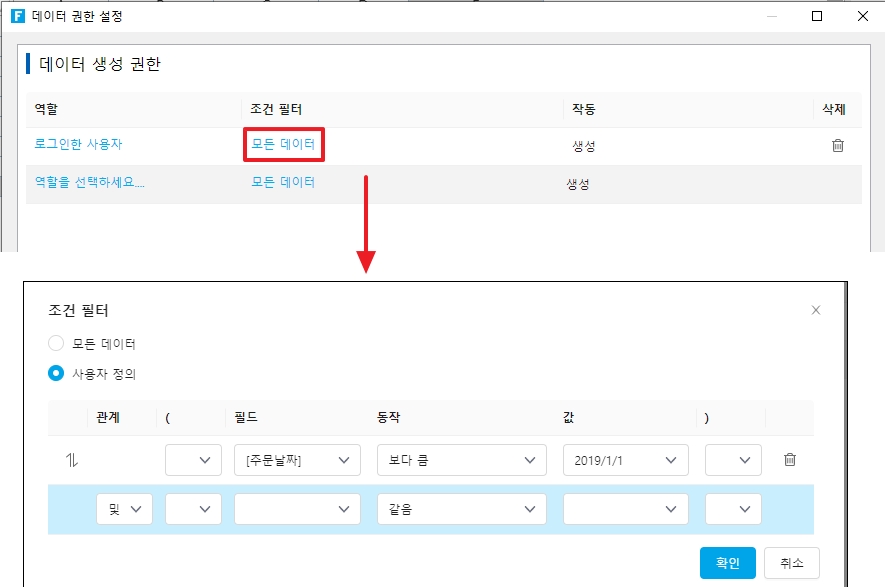885x587 pixels.
Task: Open the 같음 operator dropdown in second row
Action: pyautogui.click(x=461, y=509)
